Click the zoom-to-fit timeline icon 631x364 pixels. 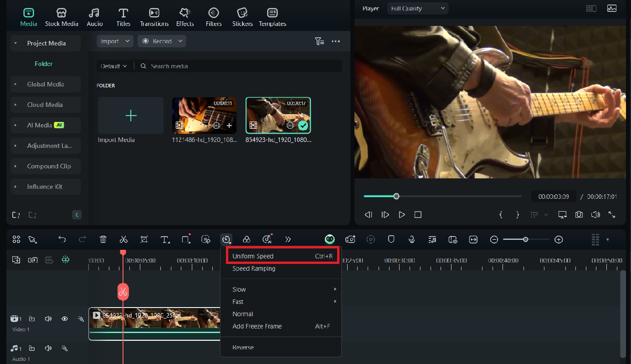(x=473, y=239)
